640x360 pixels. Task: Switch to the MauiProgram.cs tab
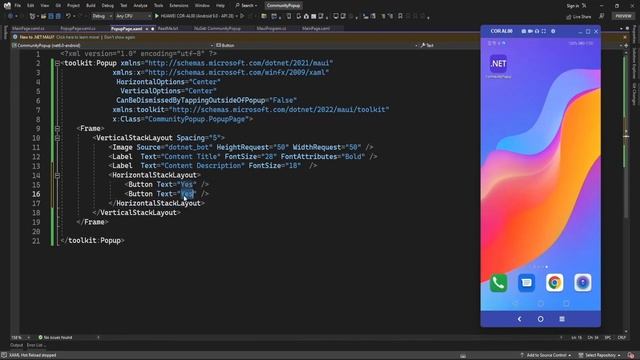271,29
